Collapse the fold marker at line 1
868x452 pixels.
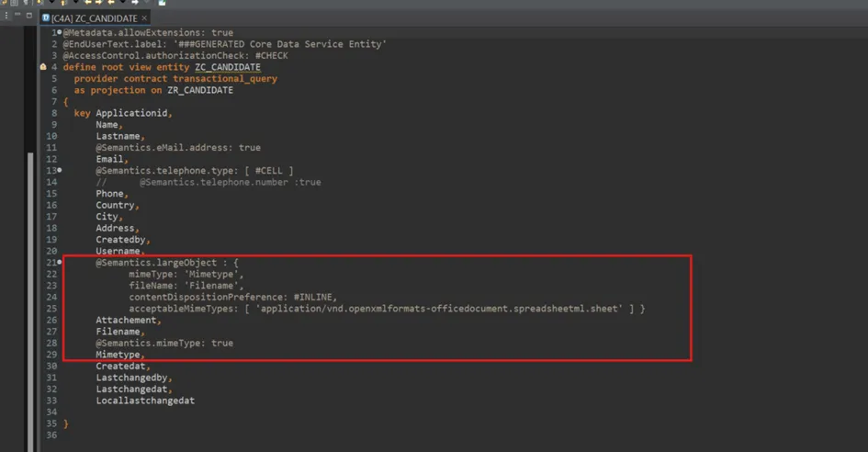click(60, 33)
